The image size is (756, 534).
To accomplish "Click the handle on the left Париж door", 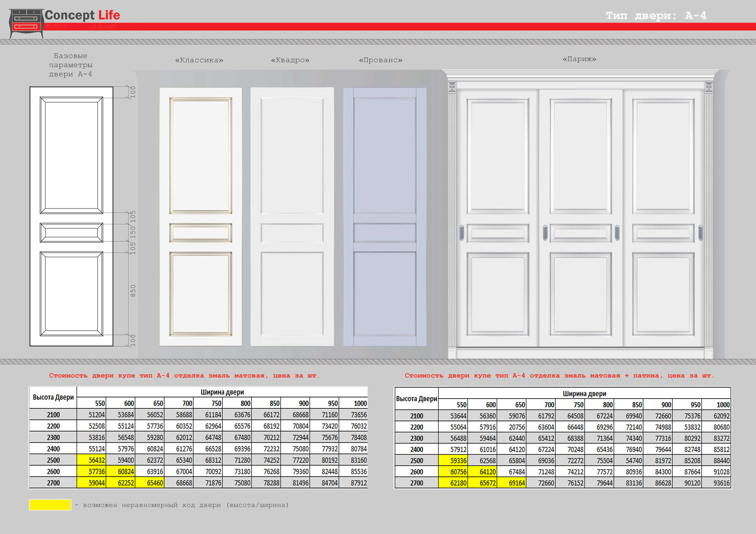I will point(462,233).
